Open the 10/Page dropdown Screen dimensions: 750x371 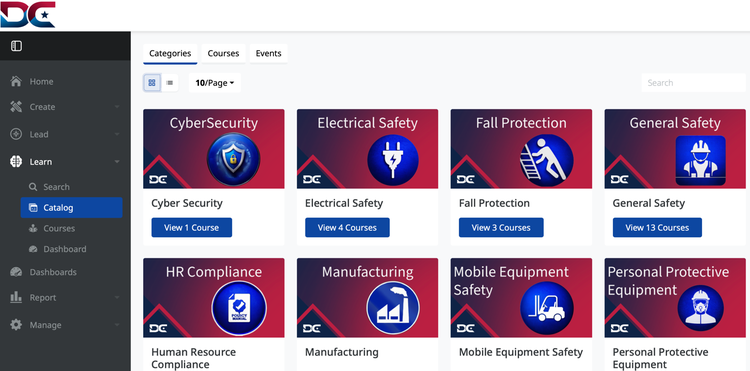(x=215, y=83)
